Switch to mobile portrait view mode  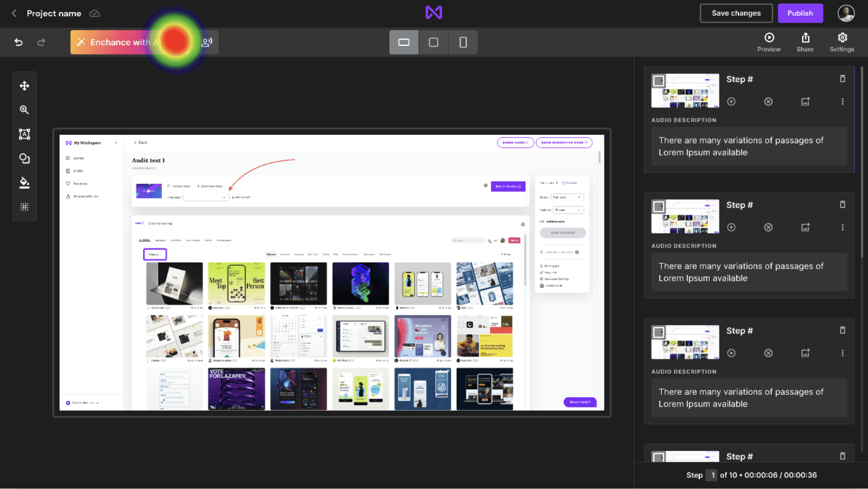[463, 42]
